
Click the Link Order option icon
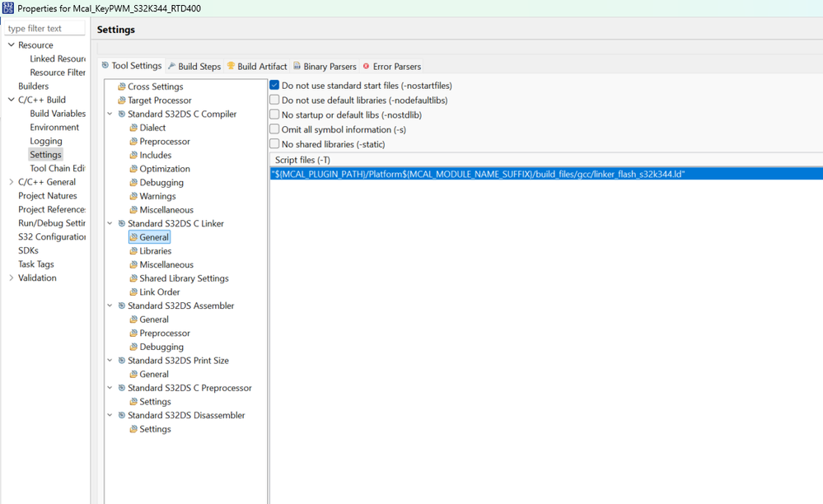click(x=133, y=292)
